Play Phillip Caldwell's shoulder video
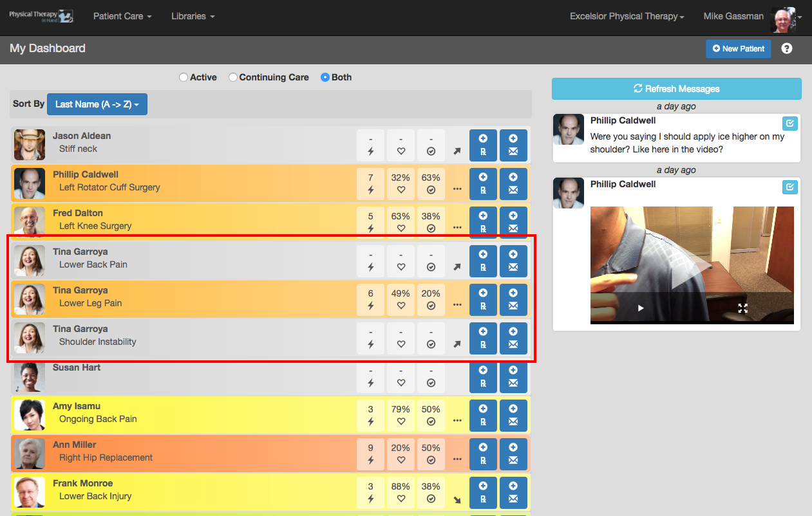The height and width of the screenshot is (516, 812). coord(641,308)
